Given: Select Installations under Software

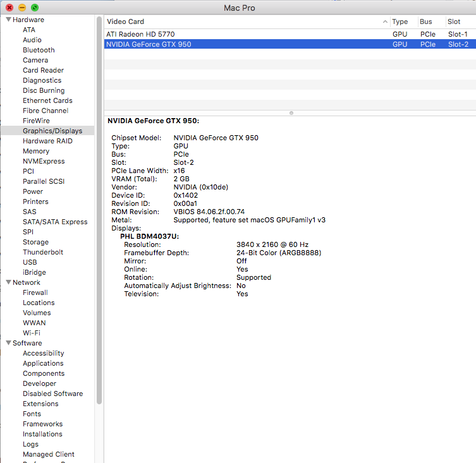Looking at the screenshot, I should tap(42, 434).
